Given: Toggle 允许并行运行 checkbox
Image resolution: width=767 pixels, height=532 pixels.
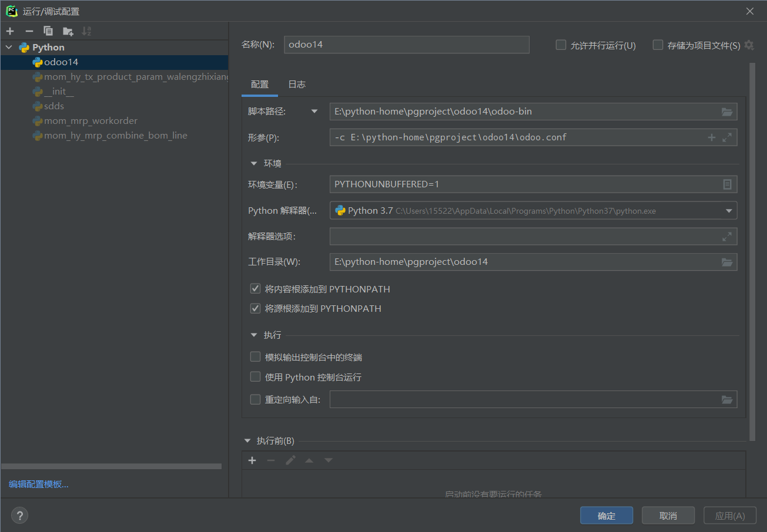Looking at the screenshot, I should [x=561, y=45].
